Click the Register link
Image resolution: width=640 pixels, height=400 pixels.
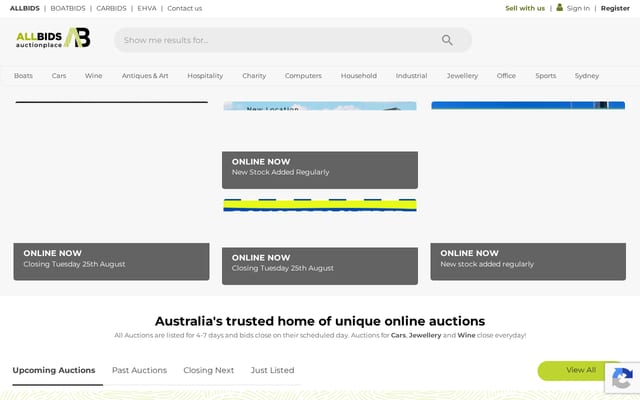pos(615,8)
